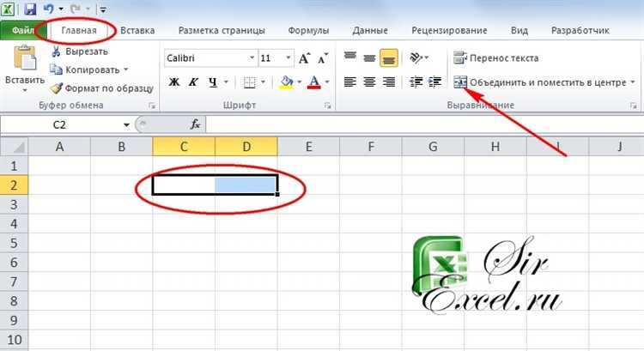Apply fill color paint bucket
Viewport: 644px width, 351px height.
click(x=286, y=82)
